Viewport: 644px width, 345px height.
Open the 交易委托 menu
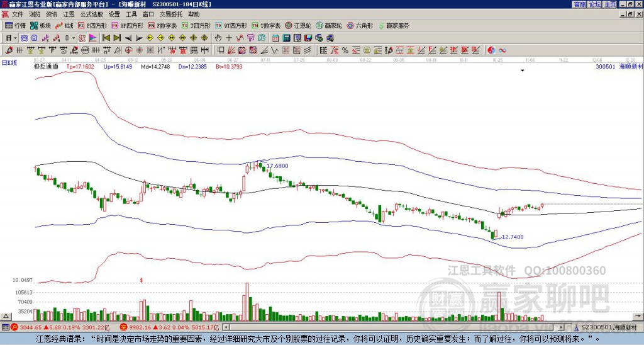pyautogui.click(x=171, y=14)
